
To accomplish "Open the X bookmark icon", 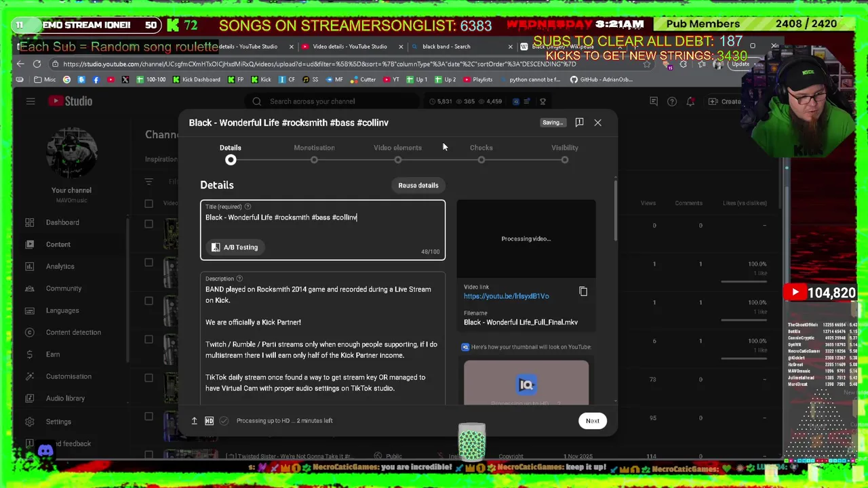I will tap(125, 80).
